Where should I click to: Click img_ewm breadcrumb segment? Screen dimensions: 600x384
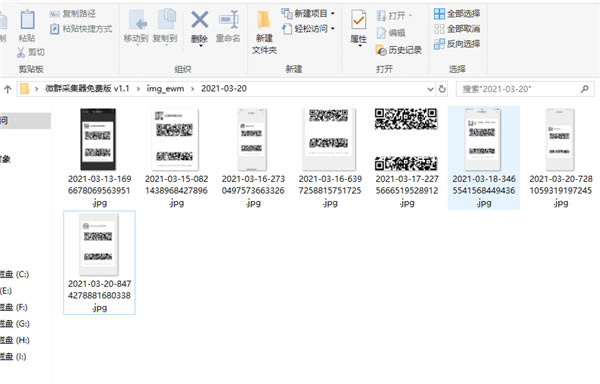(x=165, y=89)
